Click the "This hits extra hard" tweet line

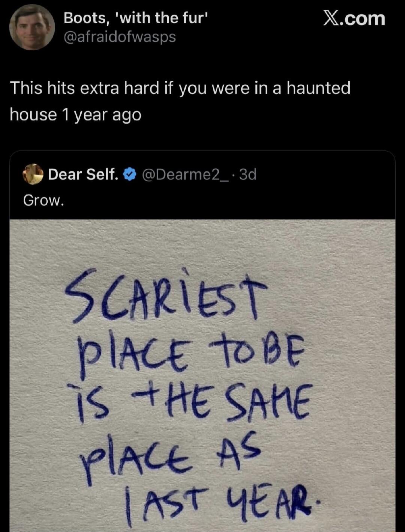[x=180, y=88]
